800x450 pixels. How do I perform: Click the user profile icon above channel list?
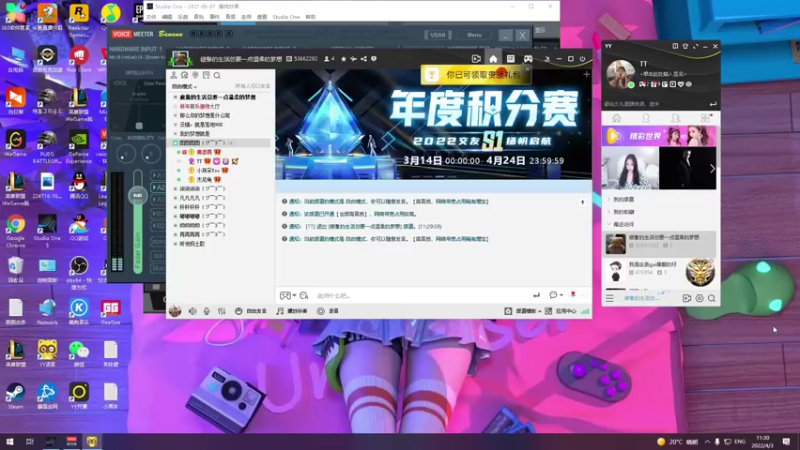click(x=174, y=76)
